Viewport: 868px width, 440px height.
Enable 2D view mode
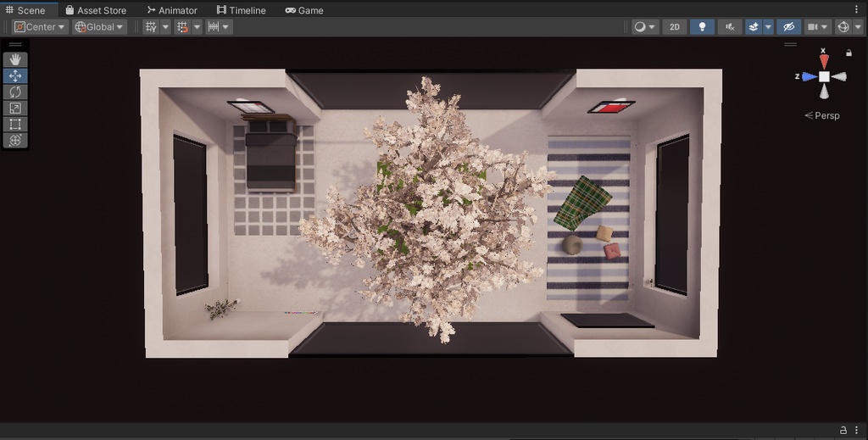(x=674, y=26)
